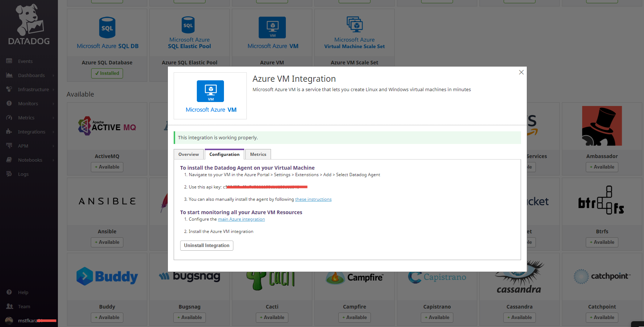Switch to the Overview tab
This screenshot has height=327, width=644.
point(188,154)
